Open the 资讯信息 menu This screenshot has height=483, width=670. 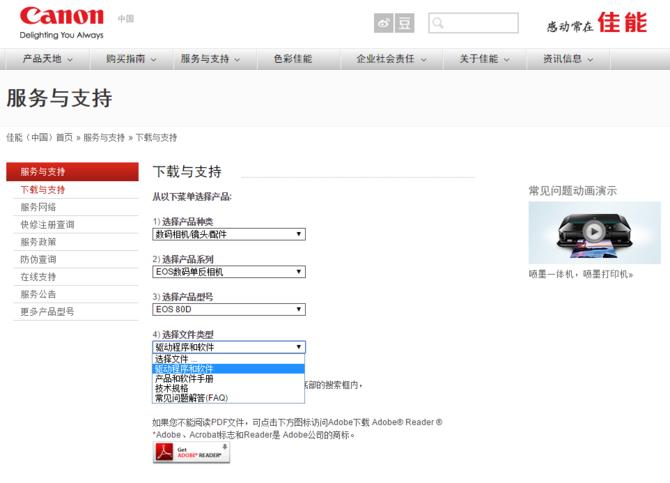pyautogui.click(x=568, y=59)
